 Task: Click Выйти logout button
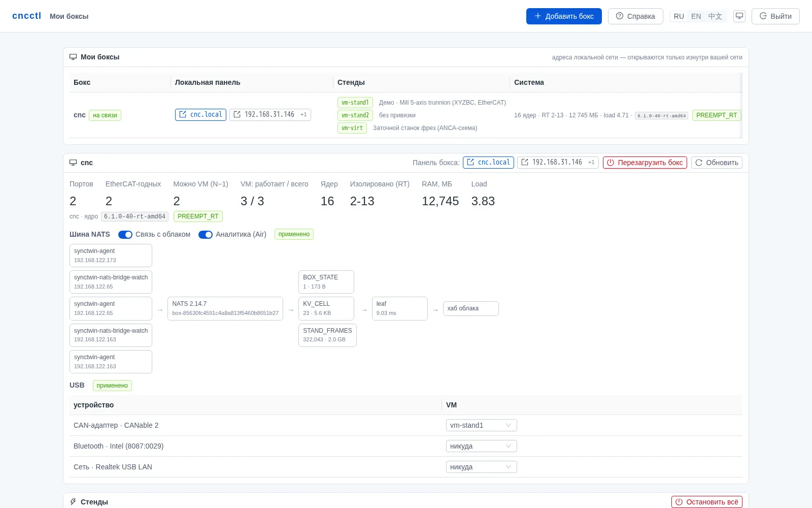(775, 16)
